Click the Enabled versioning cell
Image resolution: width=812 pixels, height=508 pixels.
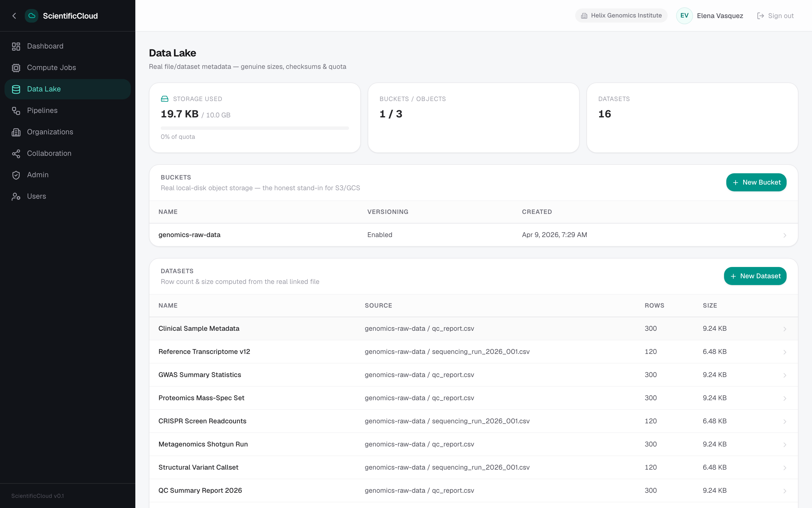pos(379,235)
